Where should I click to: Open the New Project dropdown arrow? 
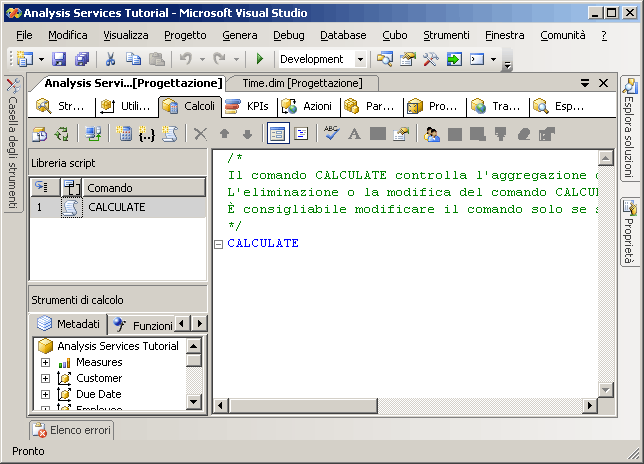41,59
